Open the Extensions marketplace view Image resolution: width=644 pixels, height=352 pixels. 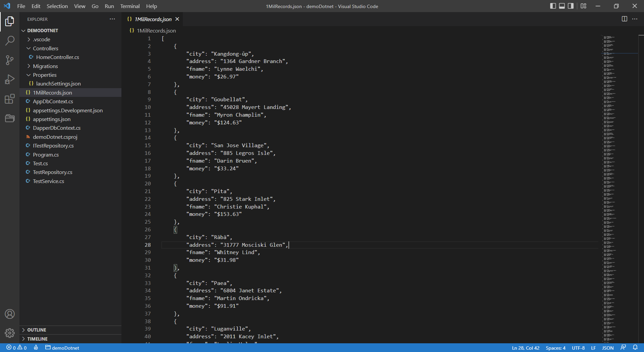pyautogui.click(x=10, y=99)
